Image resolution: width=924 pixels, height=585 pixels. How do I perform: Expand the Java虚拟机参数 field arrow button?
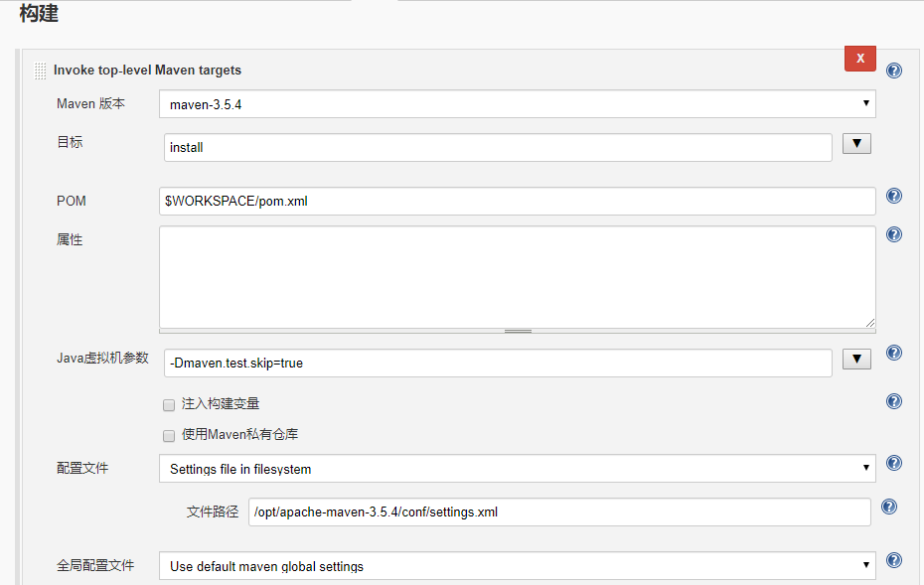[x=856, y=360]
